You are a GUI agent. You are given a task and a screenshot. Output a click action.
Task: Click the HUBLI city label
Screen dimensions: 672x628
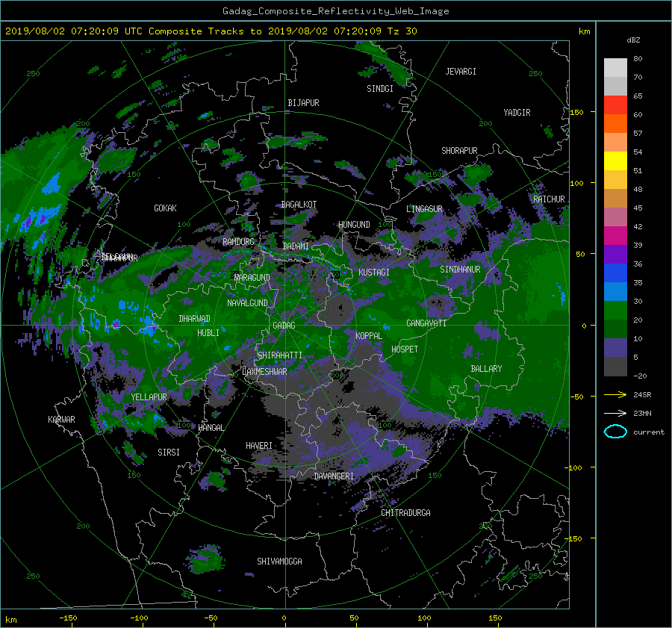208,332
